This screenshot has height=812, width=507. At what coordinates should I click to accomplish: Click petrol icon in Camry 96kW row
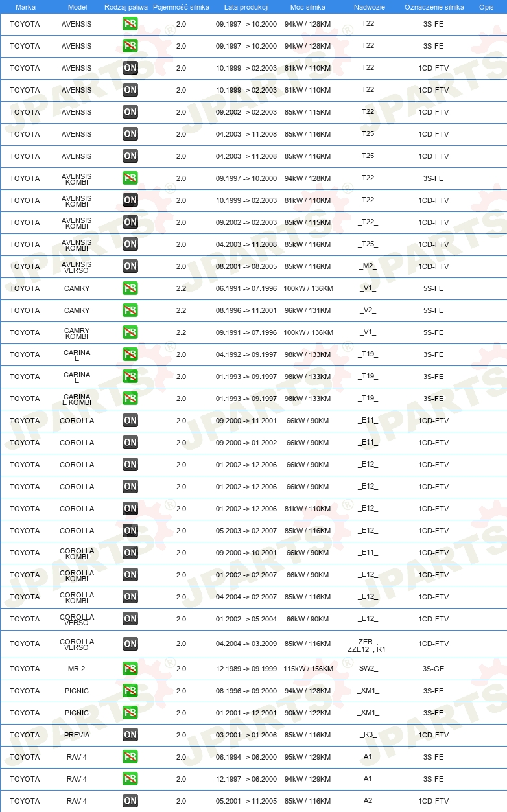(x=130, y=310)
